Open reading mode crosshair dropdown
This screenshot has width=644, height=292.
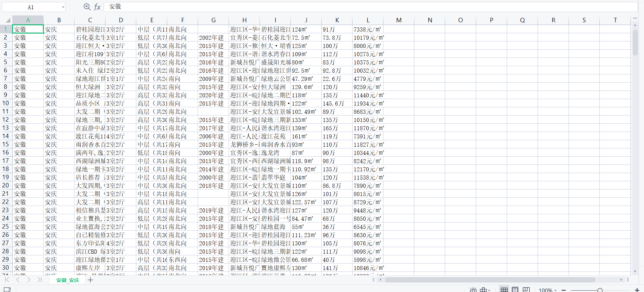[x=485, y=290]
